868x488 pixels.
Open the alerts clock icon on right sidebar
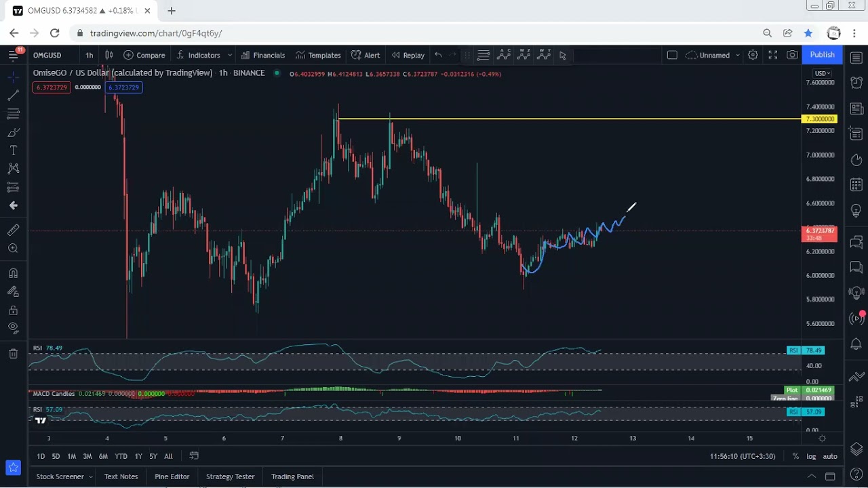point(856,83)
